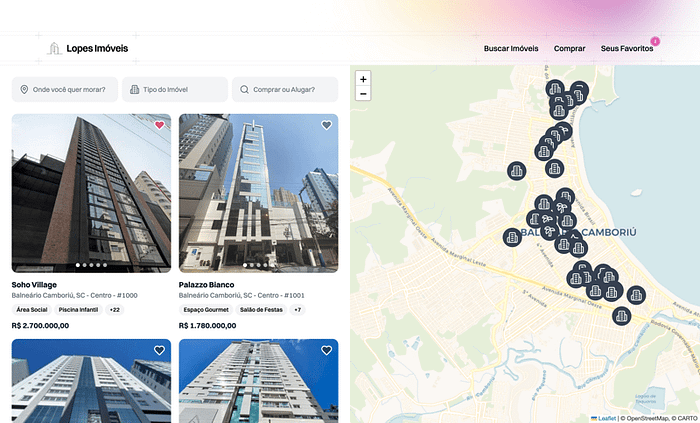Viewport: 700px width, 423px height.
Task: Click the 'Piscina Infantil' tag
Action: pos(78,310)
